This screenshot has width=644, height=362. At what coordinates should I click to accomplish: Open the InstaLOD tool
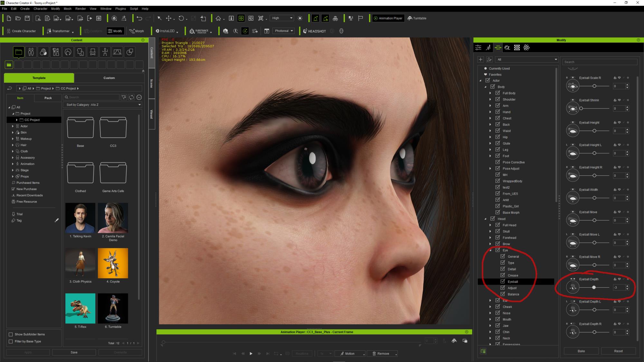click(166, 31)
